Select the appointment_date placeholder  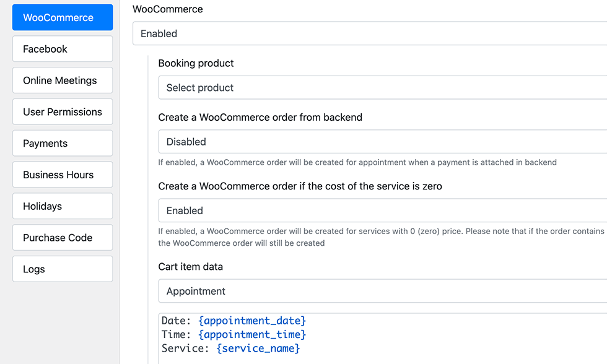click(x=252, y=321)
